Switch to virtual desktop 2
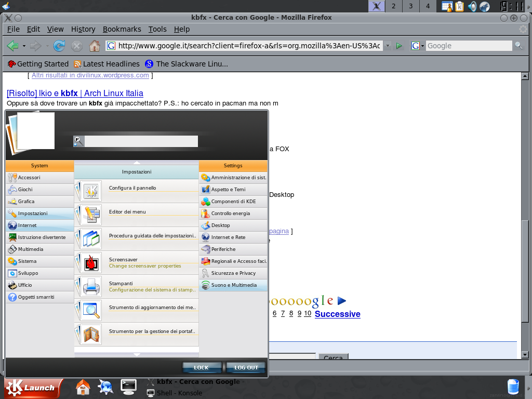 pyautogui.click(x=394, y=6)
